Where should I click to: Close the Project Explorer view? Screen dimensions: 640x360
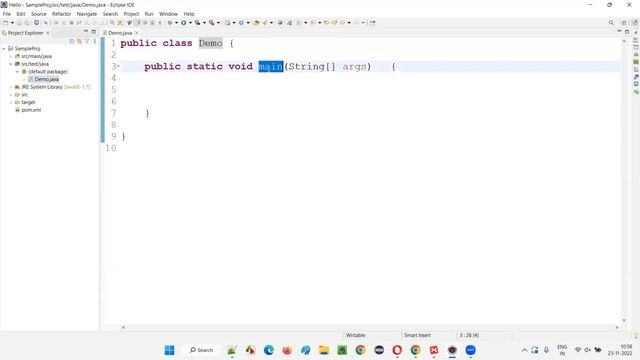(x=48, y=33)
